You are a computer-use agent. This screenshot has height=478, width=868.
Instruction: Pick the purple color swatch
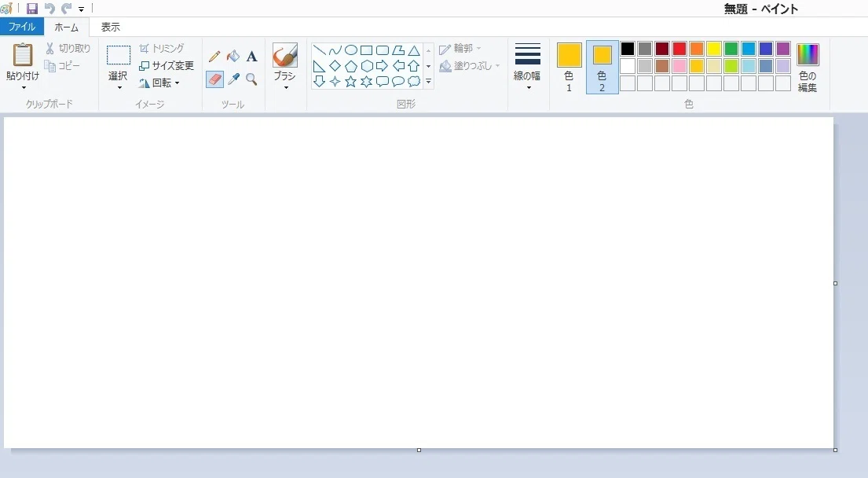pos(782,49)
